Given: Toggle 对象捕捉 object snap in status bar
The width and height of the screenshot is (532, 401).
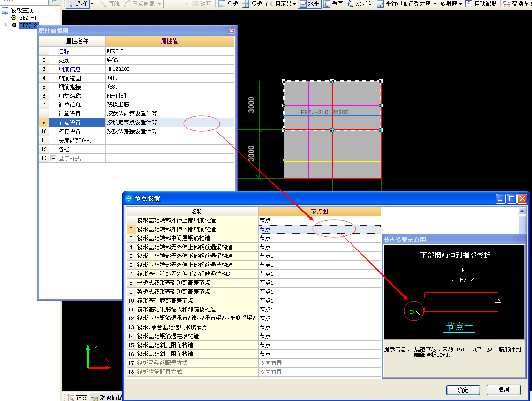Looking at the screenshot, I should [x=107, y=398].
